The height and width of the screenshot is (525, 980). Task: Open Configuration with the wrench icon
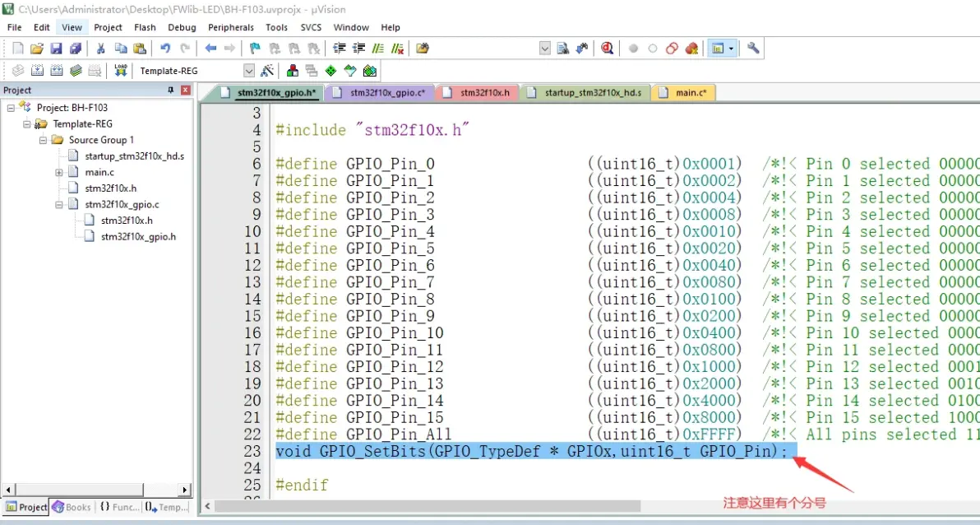(753, 49)
